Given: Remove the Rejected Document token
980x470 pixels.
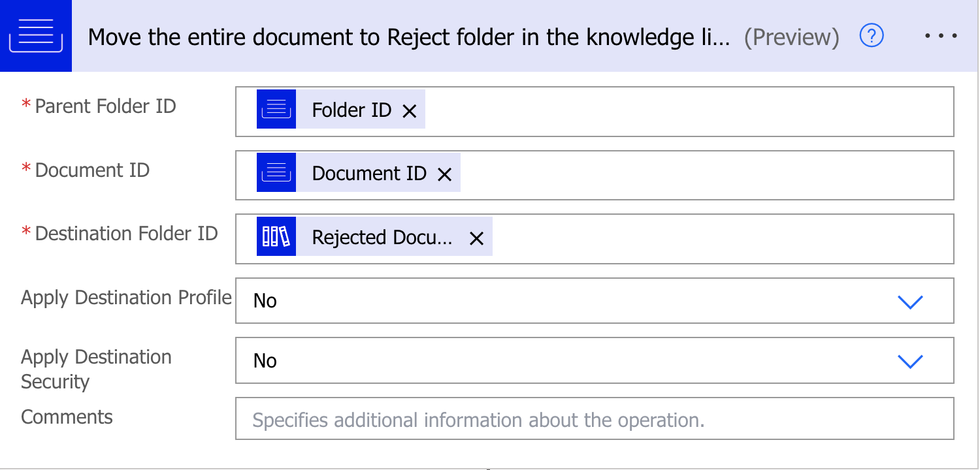Looking at the screenshot, I should [477, 238].
